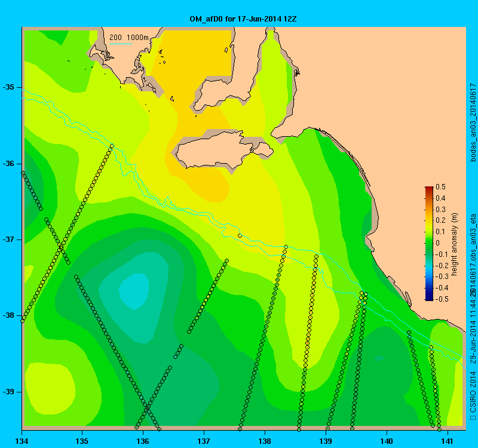478x448 pixels.
Task: Select the -39 latitude axis label
Action: 8,392
